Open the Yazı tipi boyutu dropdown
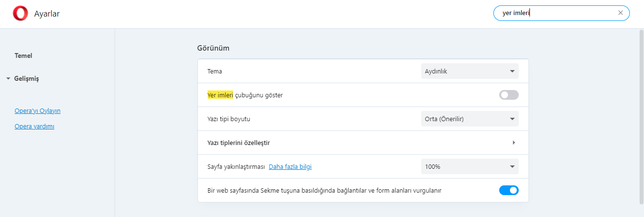This screenshot has width=644, height=217. [469, 119]
